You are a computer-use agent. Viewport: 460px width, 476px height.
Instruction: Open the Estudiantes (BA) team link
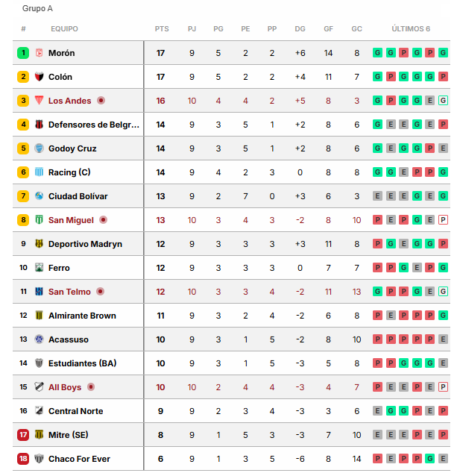[x=83, y=363]
